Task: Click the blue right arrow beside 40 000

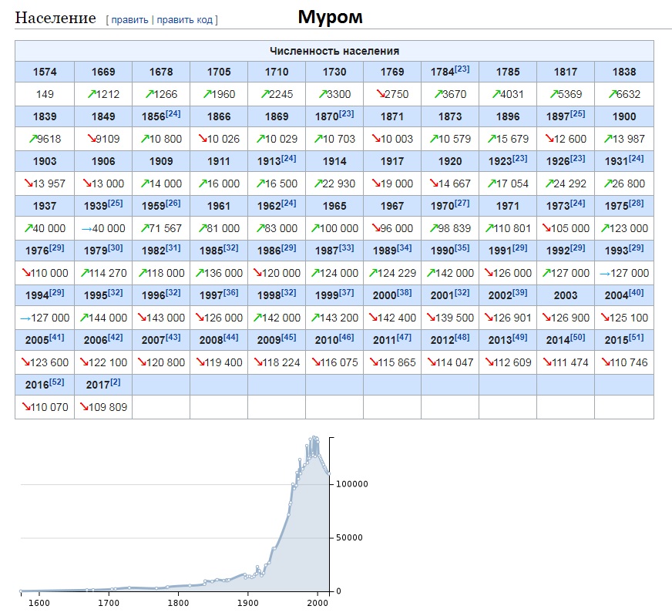Action: click(x=86, y=229)
